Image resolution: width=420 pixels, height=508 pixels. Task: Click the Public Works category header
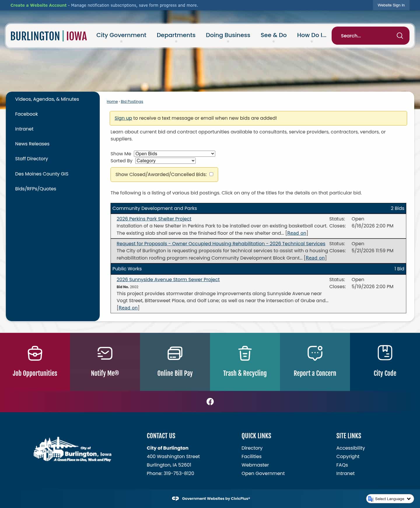tap(258, 269)
